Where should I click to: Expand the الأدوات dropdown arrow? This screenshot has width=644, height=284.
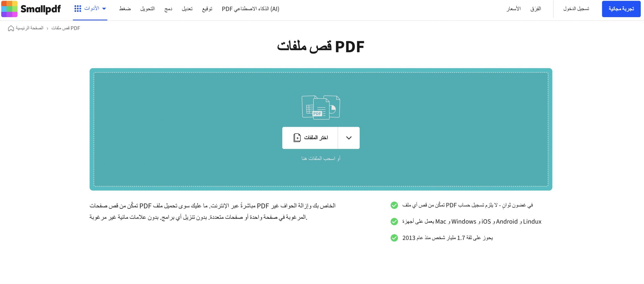(104, 9)
